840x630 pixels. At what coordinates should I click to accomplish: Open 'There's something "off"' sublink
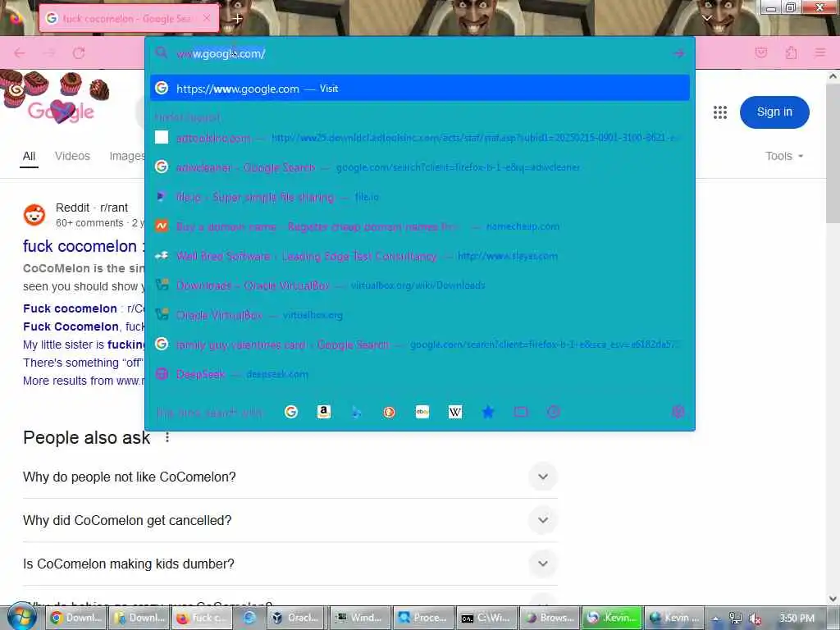pyautogui.click(x=84, y=363)
